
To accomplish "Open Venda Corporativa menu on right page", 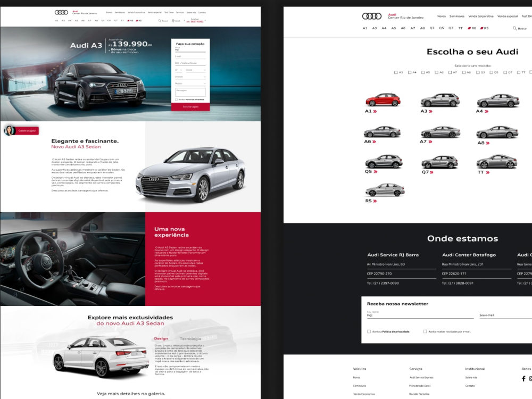I will coord(481,16).
